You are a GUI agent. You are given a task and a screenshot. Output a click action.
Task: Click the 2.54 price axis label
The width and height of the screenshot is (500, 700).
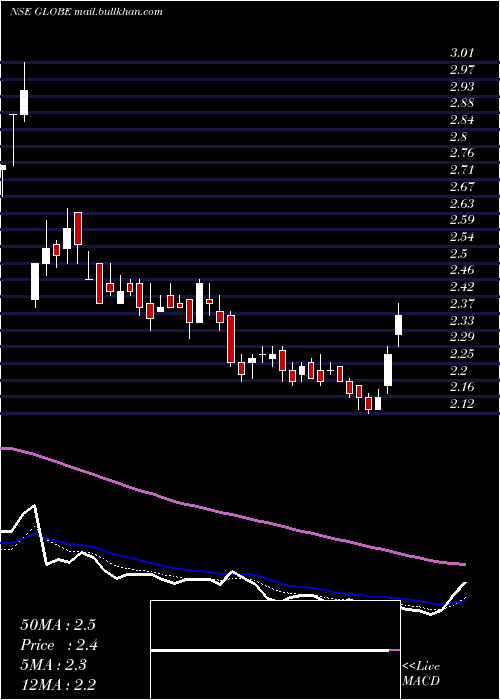pos(462,237)
